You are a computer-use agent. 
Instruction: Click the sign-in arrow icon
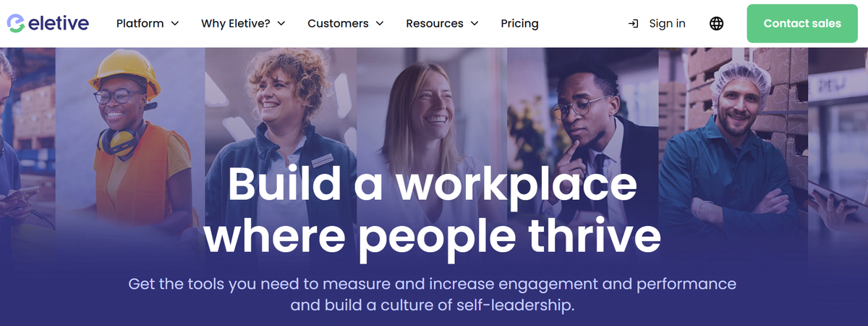point(634,24)
